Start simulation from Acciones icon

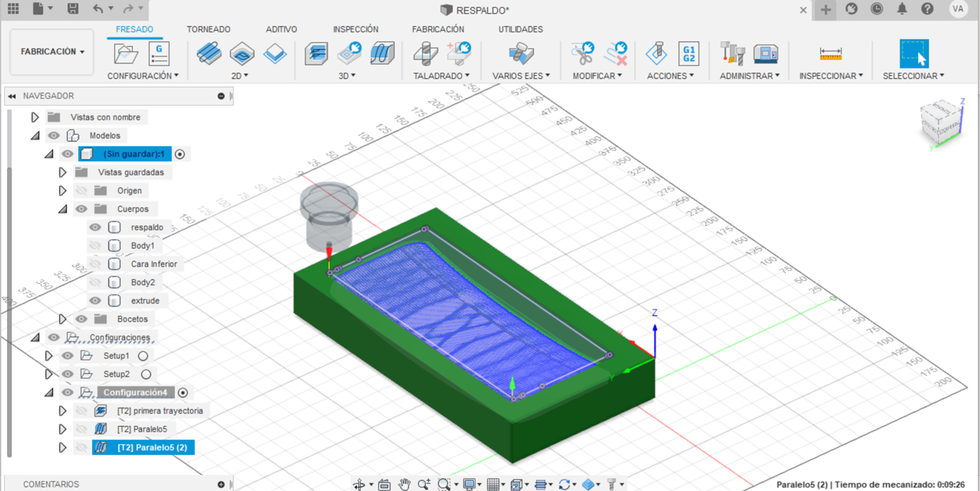(656, 53)
